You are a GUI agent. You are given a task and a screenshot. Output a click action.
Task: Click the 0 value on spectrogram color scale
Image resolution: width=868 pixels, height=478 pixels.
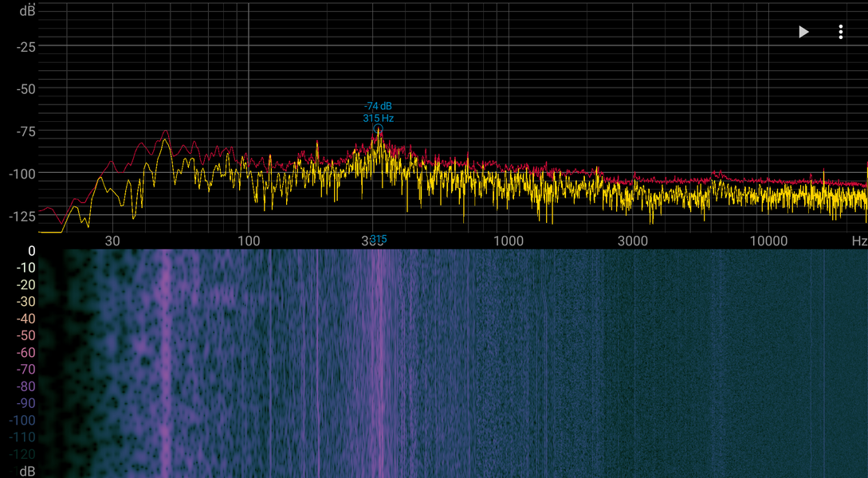pos(32,251)
